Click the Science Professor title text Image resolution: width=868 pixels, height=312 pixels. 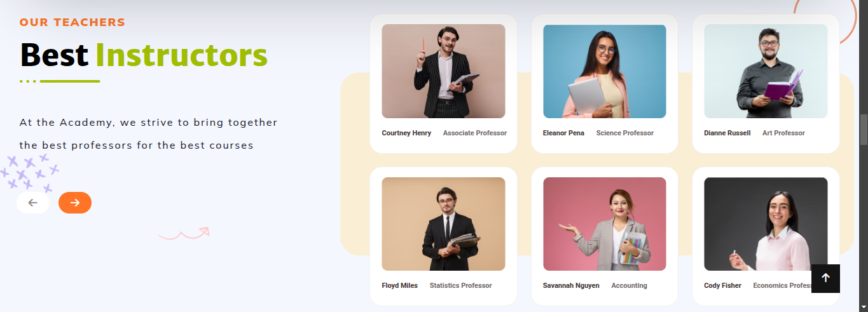(x=625, y=133)
